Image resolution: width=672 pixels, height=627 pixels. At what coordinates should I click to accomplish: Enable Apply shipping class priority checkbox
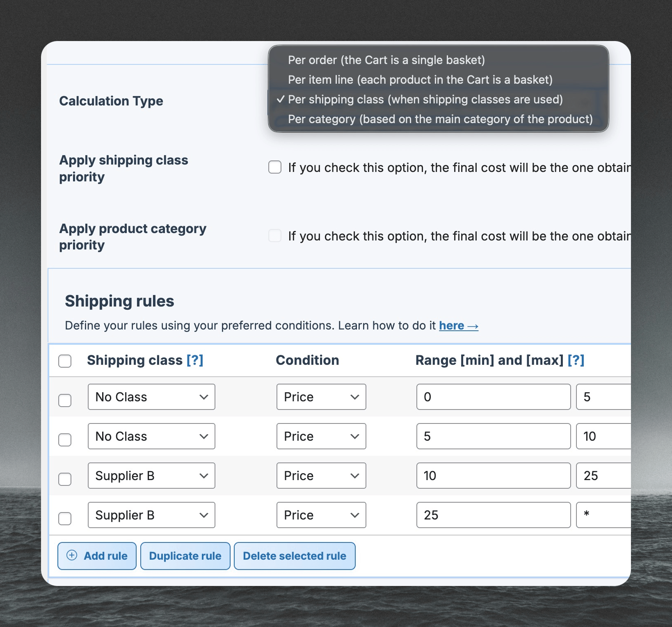click(275, 167)
